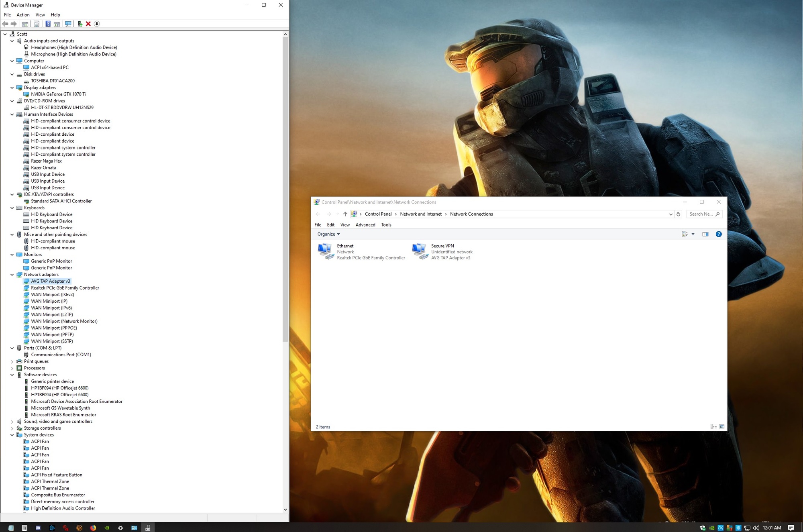Click Network and Internet breadcrumb
Screen dimensions: 803x532
coord(421,214)
